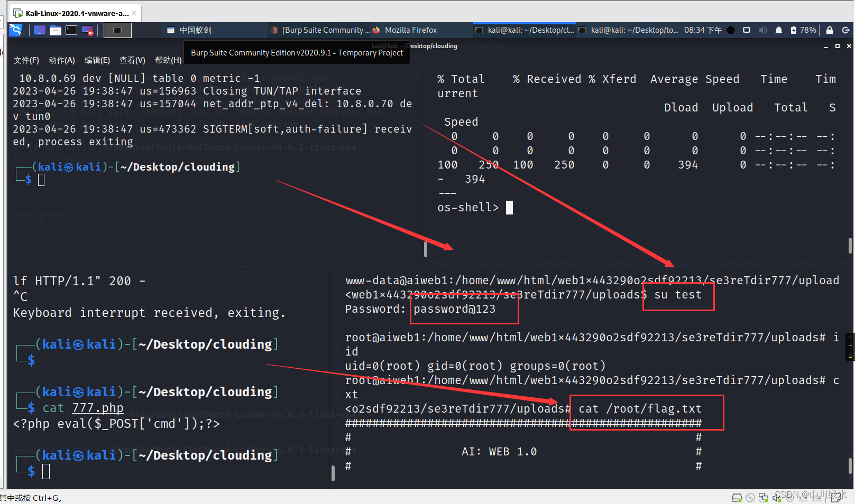Maximize the terminal window
This screenshot has height=504, width=855.
point(838,46)
